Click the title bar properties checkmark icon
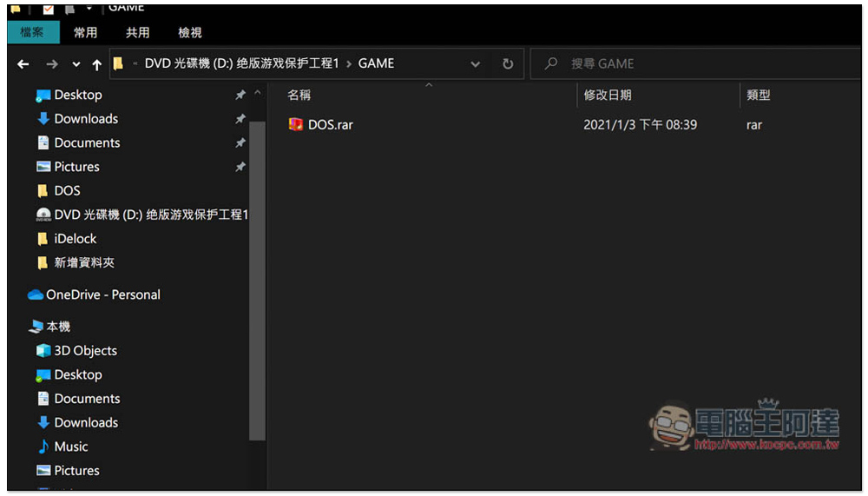 click(x=48, y=10)
